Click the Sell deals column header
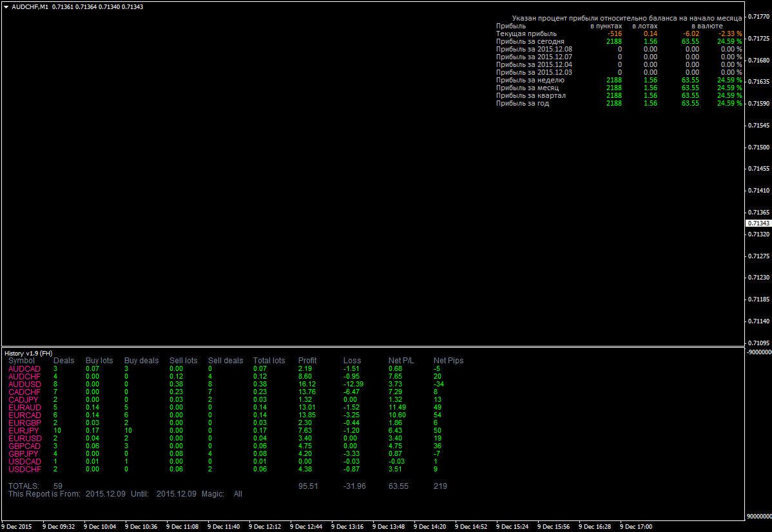The width and height of the screenshot is (772, 532). (226, 361)
